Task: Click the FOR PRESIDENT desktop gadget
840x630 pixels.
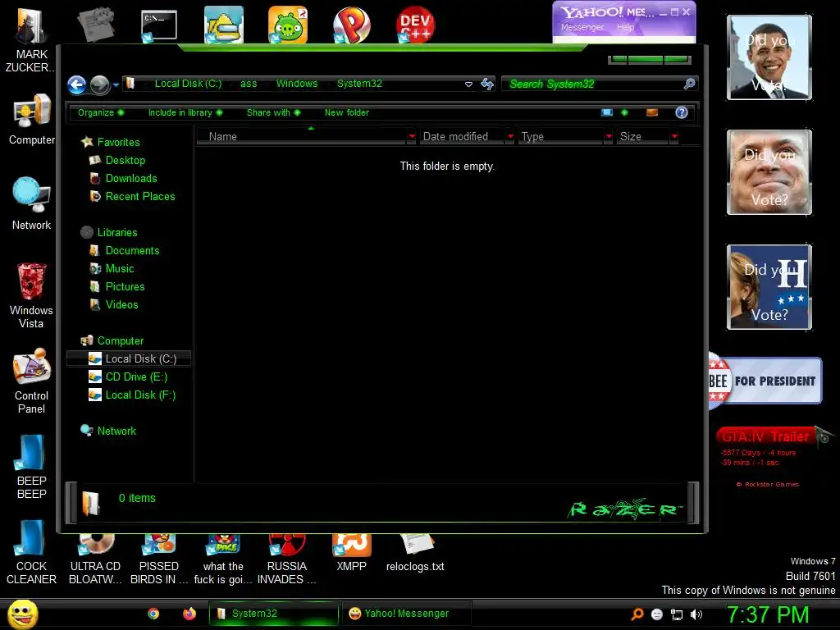Action: (765, 381)
